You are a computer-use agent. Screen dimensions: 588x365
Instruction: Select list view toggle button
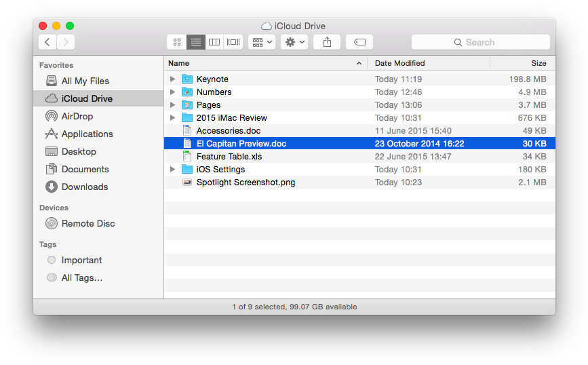click(x=196, y=42)
